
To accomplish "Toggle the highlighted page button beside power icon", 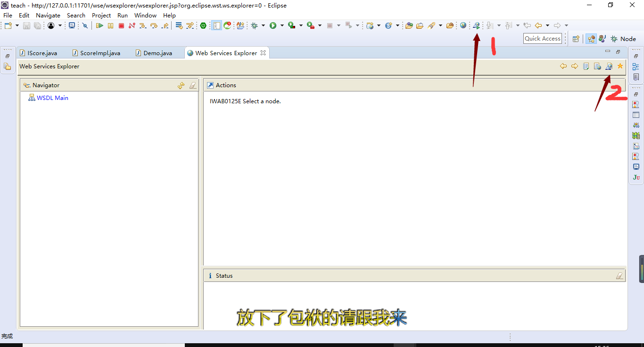I will point(216,25).
